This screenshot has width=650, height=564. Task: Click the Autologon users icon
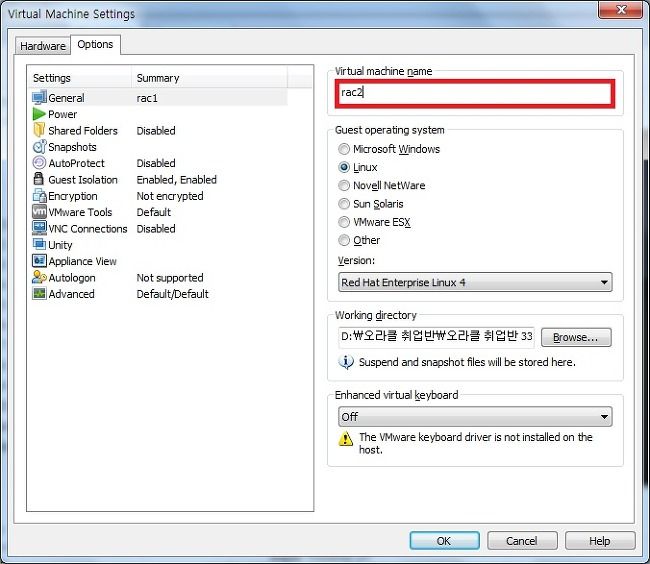coord(39,277)
